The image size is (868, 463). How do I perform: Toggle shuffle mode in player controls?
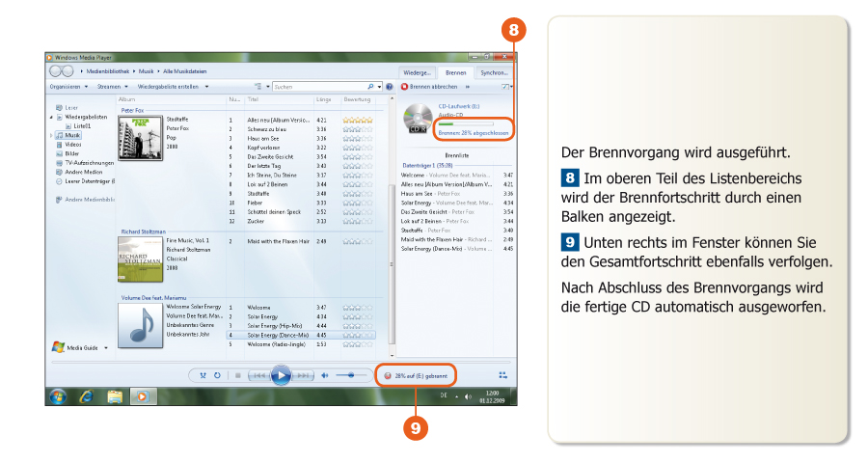pyautogui.click(x=203, y=375)
